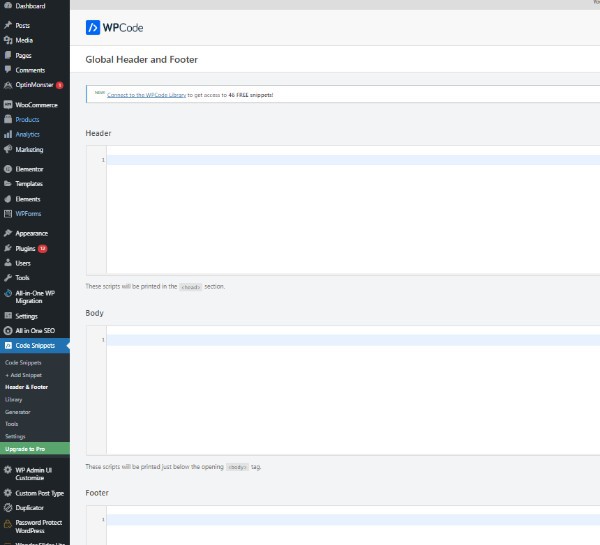This screenshot has width=600, height=545.
Task: Open the WooCommerce menu
Action: [x=36, y=105]
